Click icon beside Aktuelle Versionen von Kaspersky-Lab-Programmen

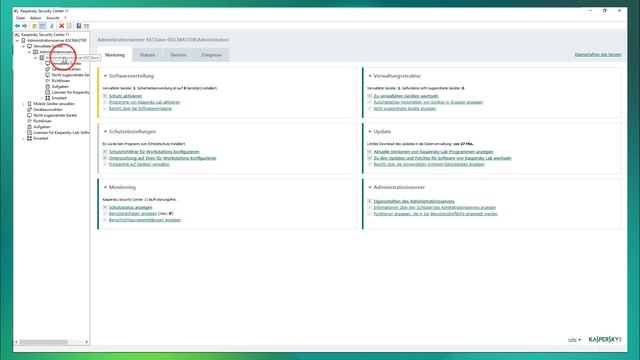370,151
